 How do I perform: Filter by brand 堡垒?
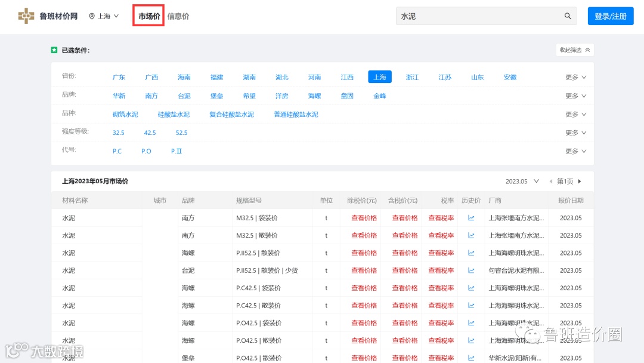216,96
